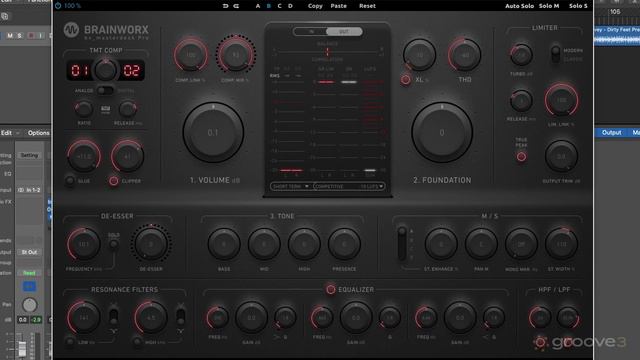The height and width of the screenshot is (360, 640).
Task: Open the Short Term meter dropdown
Action: (x=291, y=186)
